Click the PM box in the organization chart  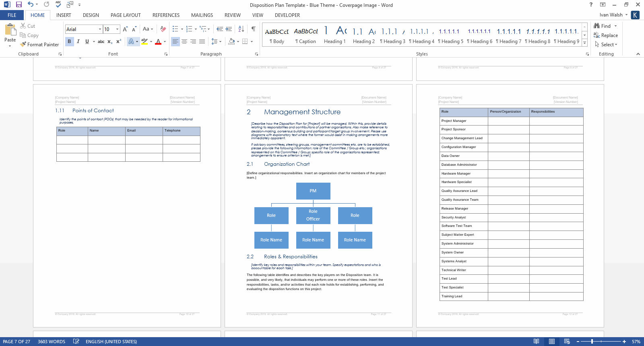point(313,191)
